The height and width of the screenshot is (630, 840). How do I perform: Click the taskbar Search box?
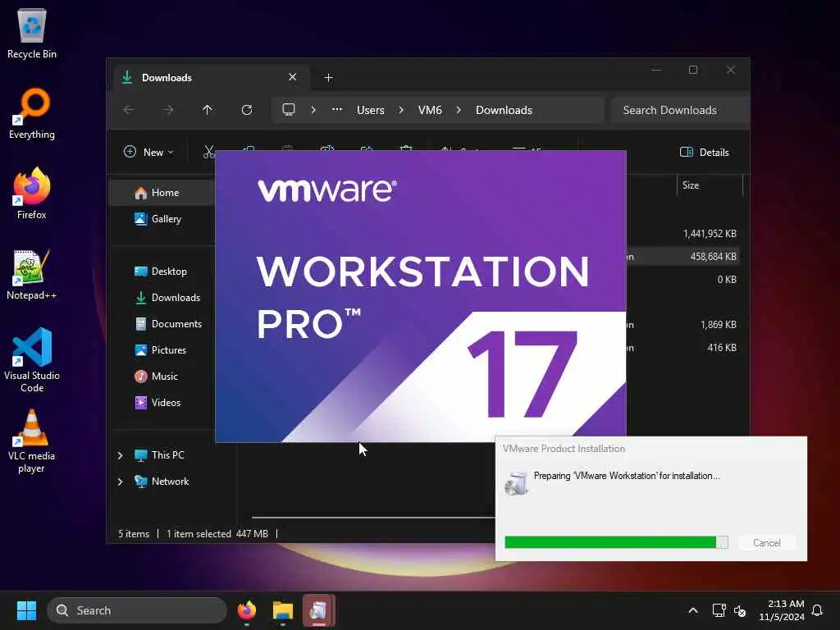(137, 610)
